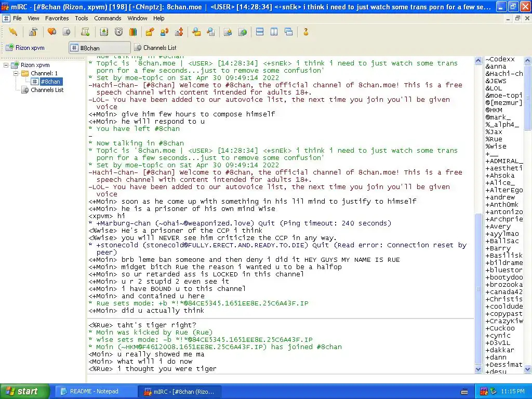Click the mIRC taskbar button
Image resolution: width=532 pixels, height=399 pixels.
180,392
